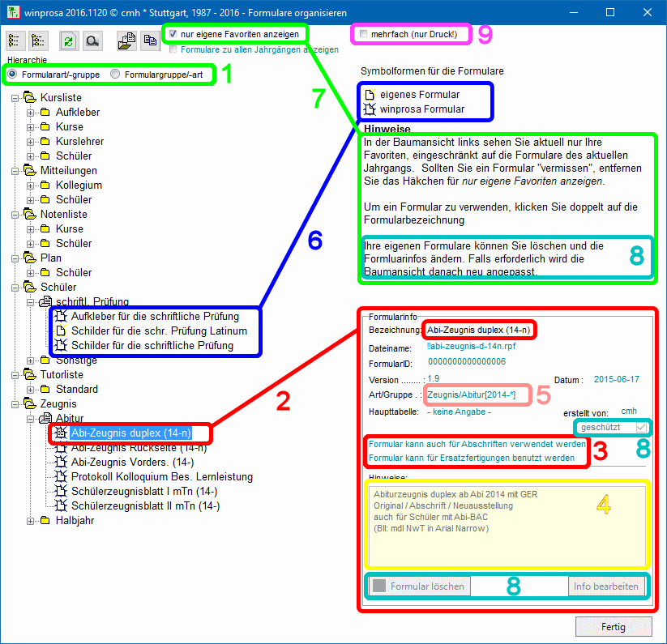
Task: Click the green refresh icon
Action: pos(70,41)
